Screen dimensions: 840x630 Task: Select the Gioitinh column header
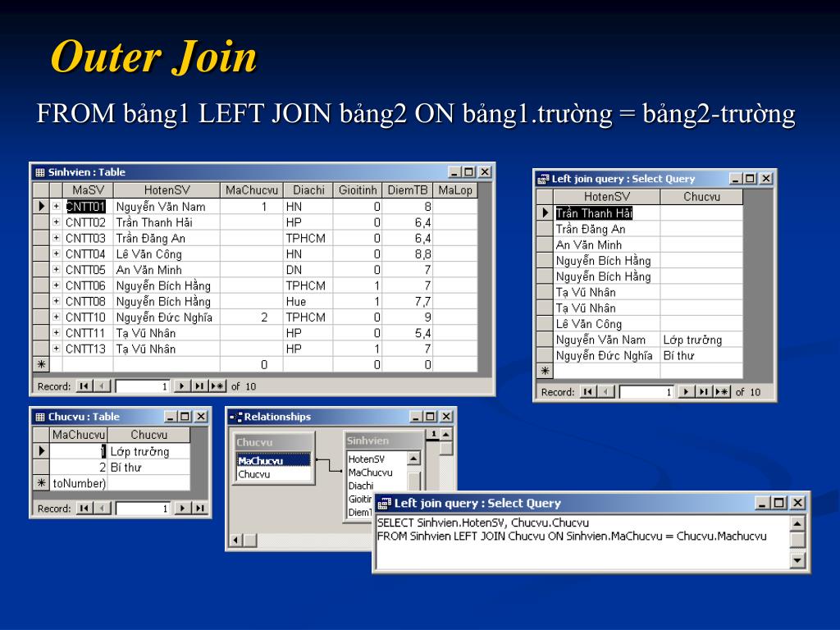tap(358, 190)
